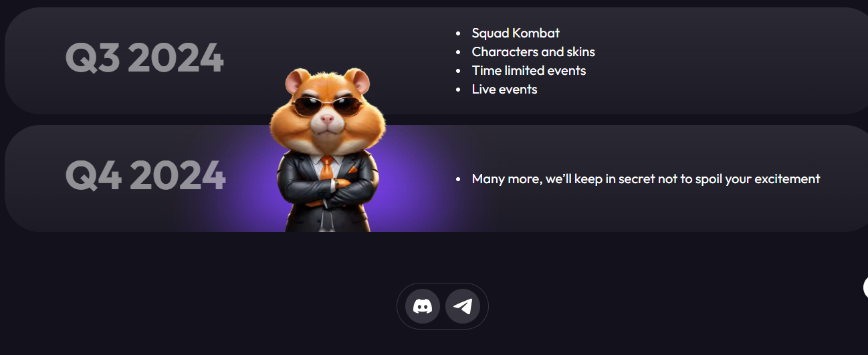
Task: Click the bullet point beside Squad Kombat
Action: pyautogui.click(x=458, y=33)
